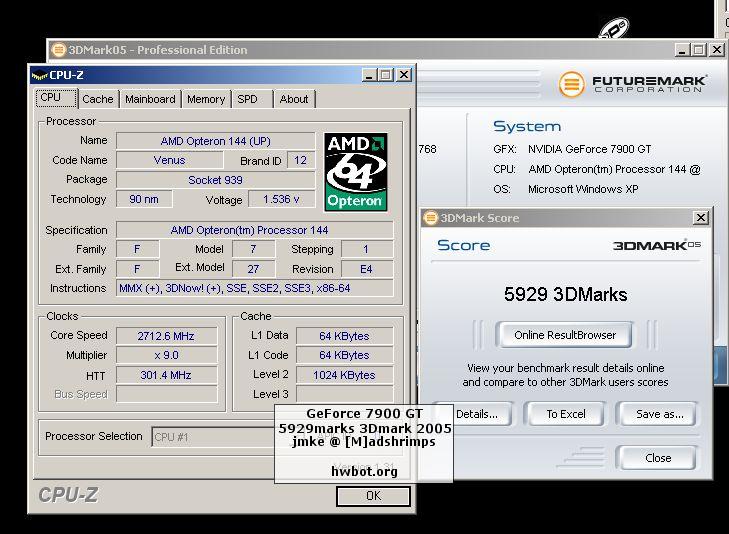Click the 3DMark05 logo in Score dialog
729x534 pixels.
pyautogui.click(x=656, y=245)
